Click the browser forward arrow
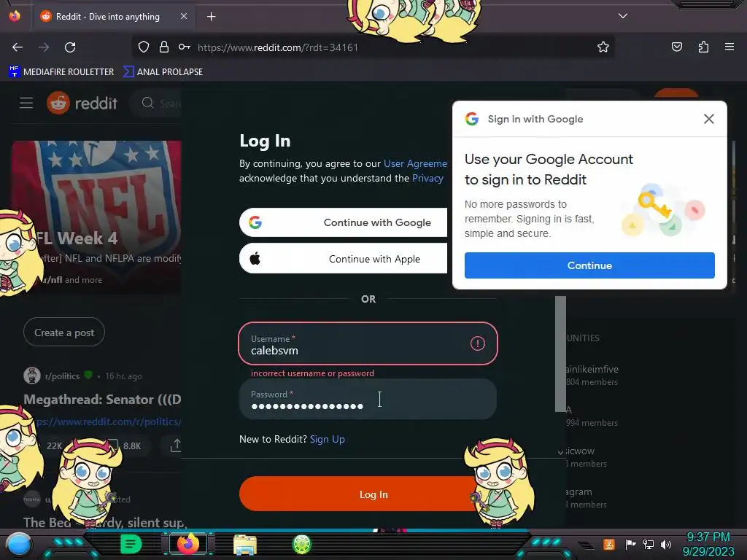747x560 pixels. [44, 47]
